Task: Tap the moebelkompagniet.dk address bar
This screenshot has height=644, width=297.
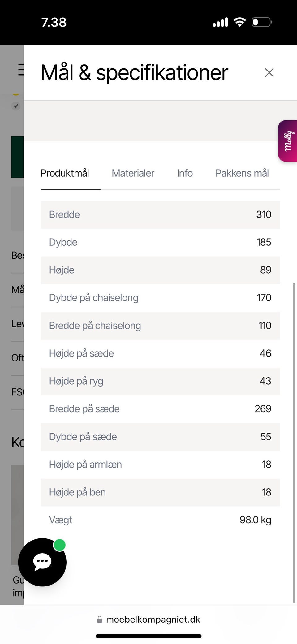Action: (148, 619)
